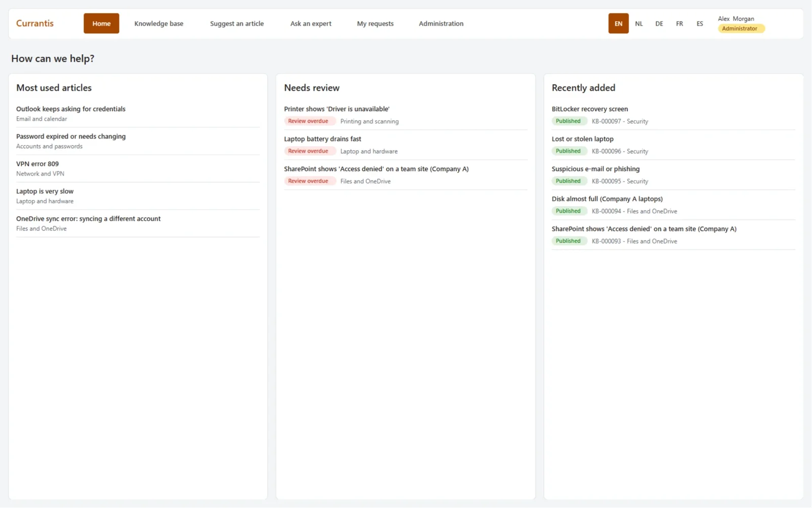Click 'Accounts and passwords' category text
Image resolution: width=812 pixels, height=508 pixels.
tap(49, 146)
